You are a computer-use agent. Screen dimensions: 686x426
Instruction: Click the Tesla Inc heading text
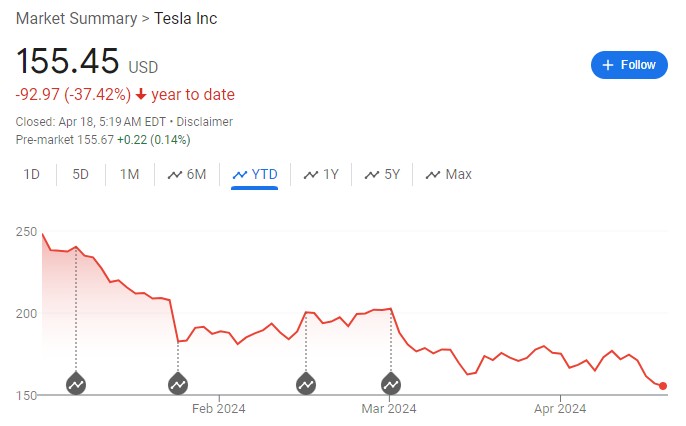coord(185,18)
